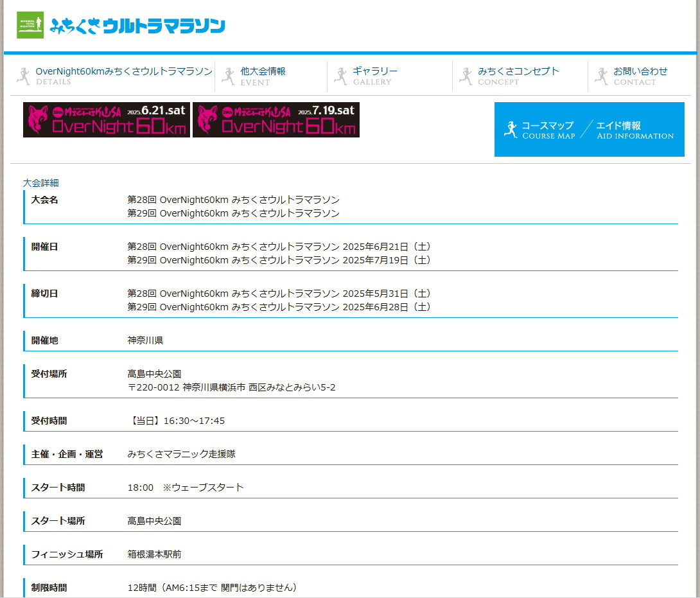700x598 pixels.
Task: Click the 受付時間 row label
Action: (49, 421)
